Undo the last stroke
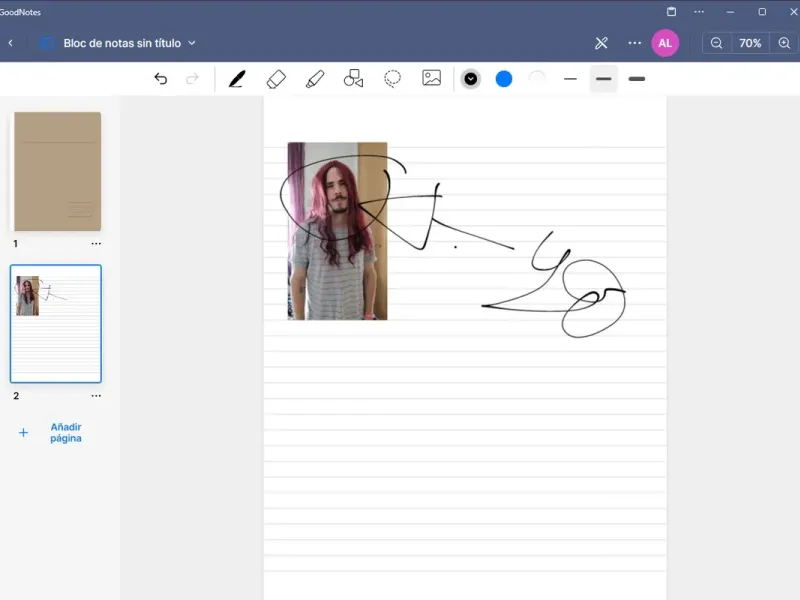 pos(161,79)
